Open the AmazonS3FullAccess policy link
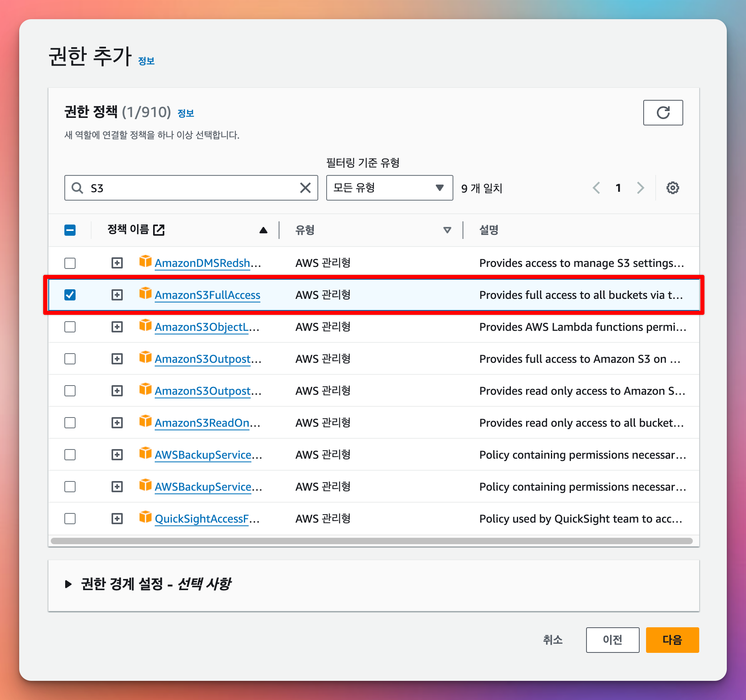This screenshot has width=746, height=700. point(207,295)
